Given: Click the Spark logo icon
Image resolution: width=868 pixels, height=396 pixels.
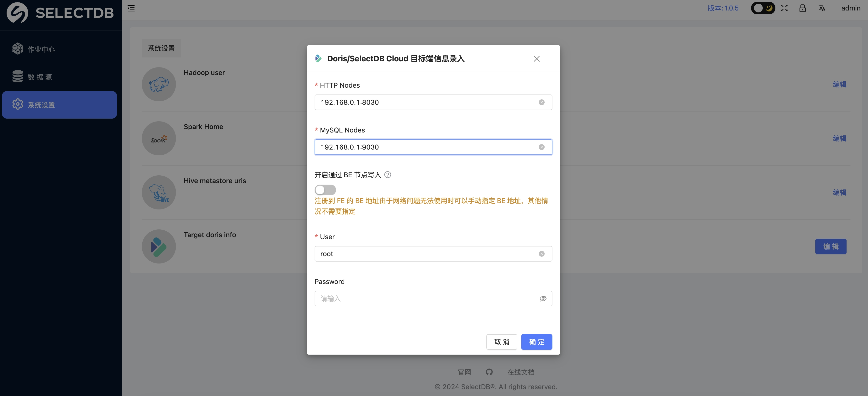Looking at the screenshot, I should point(159,138).
